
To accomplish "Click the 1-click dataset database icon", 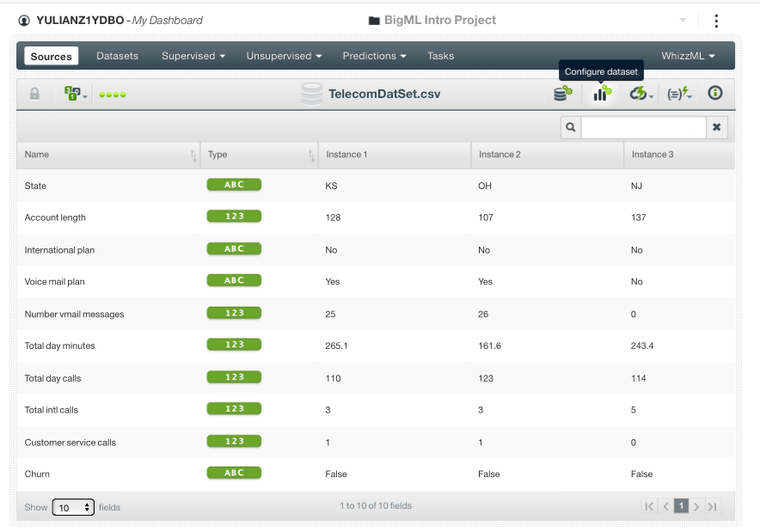I will pos(562,93).
